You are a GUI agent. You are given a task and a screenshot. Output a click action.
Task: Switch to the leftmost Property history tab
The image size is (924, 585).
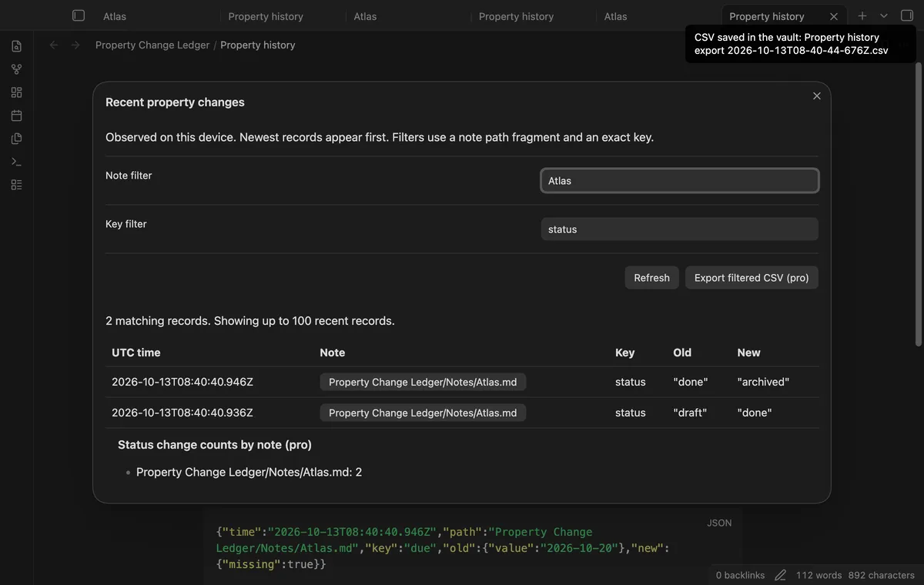tap(266, 16)
